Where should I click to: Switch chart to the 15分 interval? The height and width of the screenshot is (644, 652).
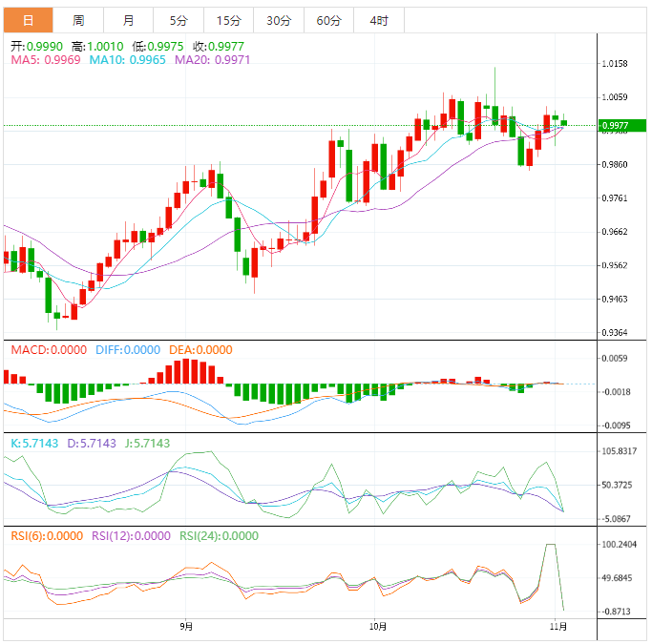[x=228, y=20]
